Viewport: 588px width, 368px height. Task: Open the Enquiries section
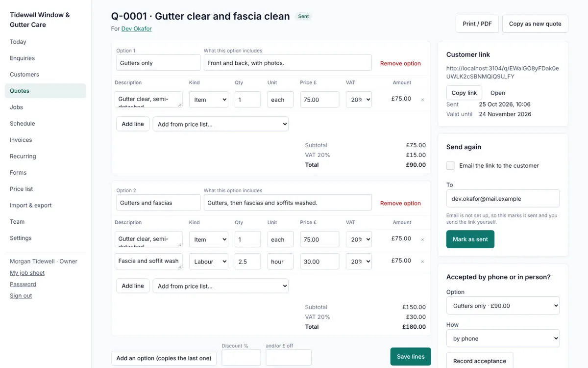[x=45, y=58]
